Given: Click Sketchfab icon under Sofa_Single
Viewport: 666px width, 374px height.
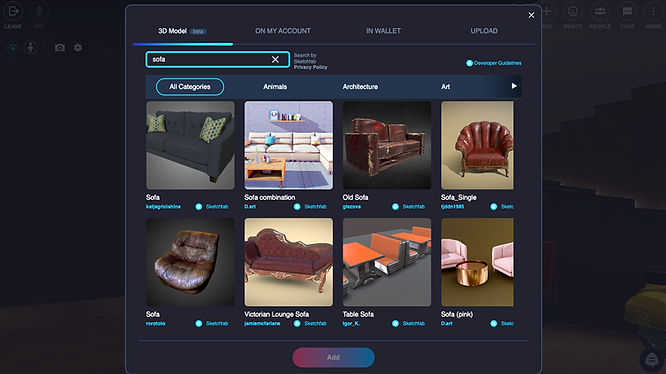Looking at the screenshot, I should 494,207.
